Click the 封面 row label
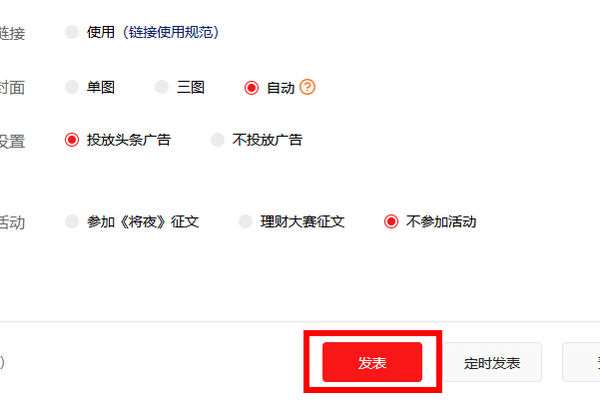 [12, 88]
